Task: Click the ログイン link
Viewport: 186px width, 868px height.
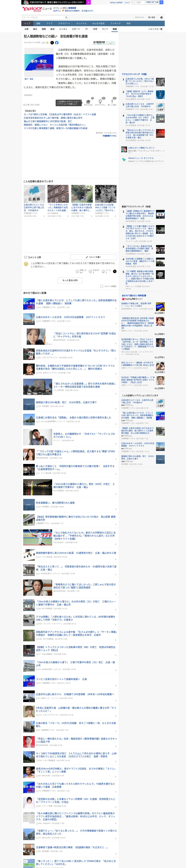Action: pos(57,11)
